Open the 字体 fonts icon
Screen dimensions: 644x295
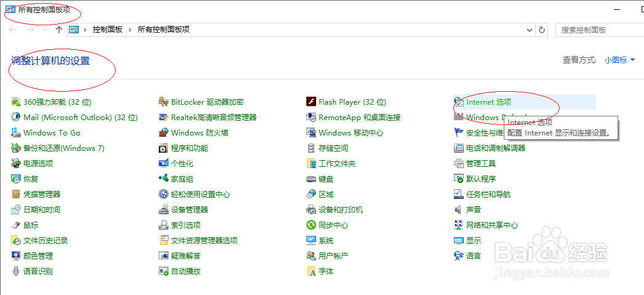tap(311, 271)
